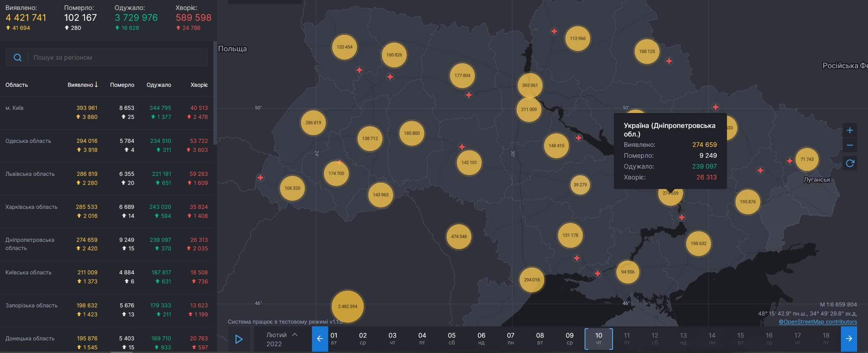Click the region search input field
Screen dimensions: 868x353
click(118, 57)
